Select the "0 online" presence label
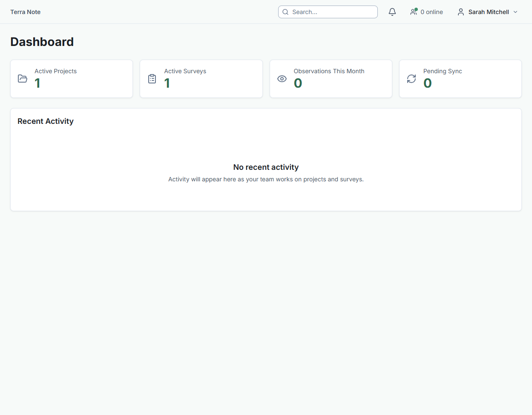Screen dimensions: 532x415 click(431, 12)
